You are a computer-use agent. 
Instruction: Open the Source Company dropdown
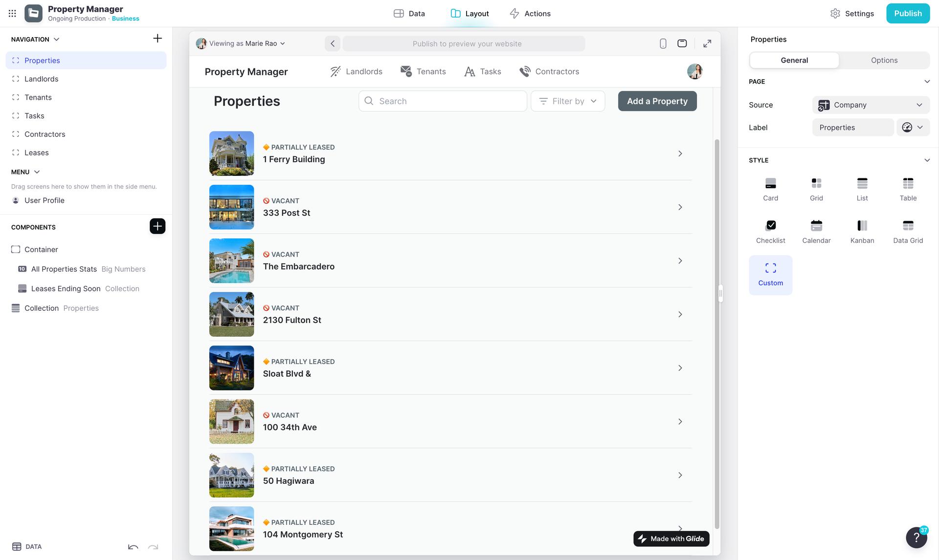point(871,105)
